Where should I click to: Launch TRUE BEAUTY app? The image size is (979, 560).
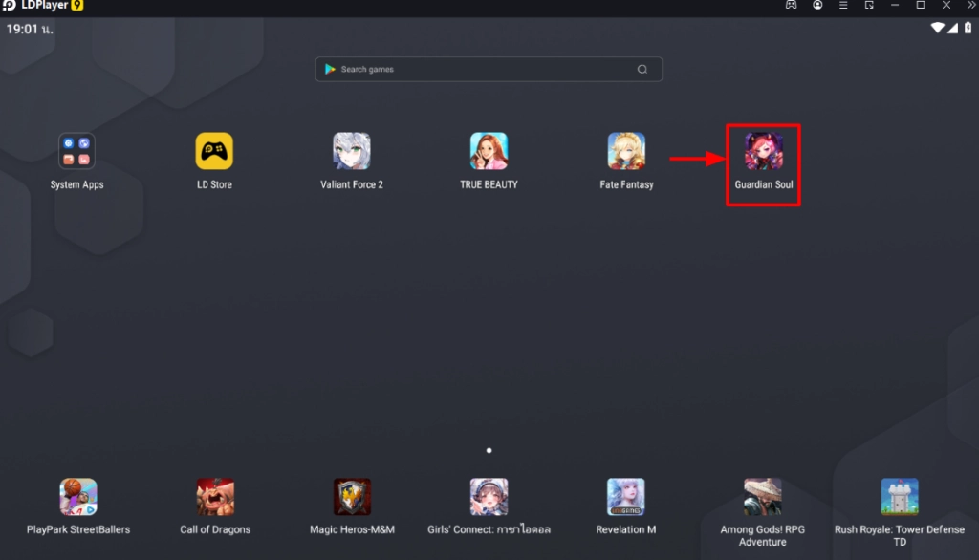tap(489, 151)
